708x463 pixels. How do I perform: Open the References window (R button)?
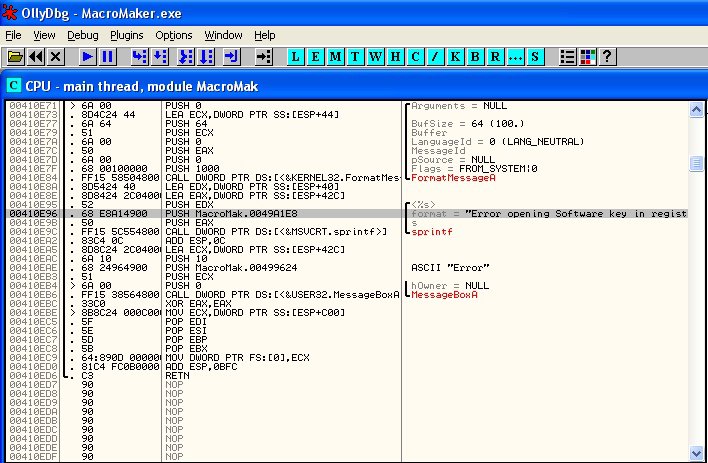click(x=495, y=57)
